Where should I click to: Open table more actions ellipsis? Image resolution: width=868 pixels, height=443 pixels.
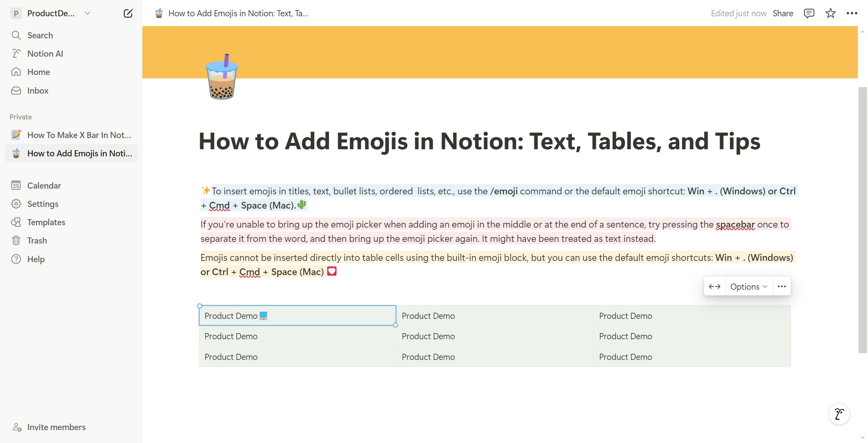(782, 287)
